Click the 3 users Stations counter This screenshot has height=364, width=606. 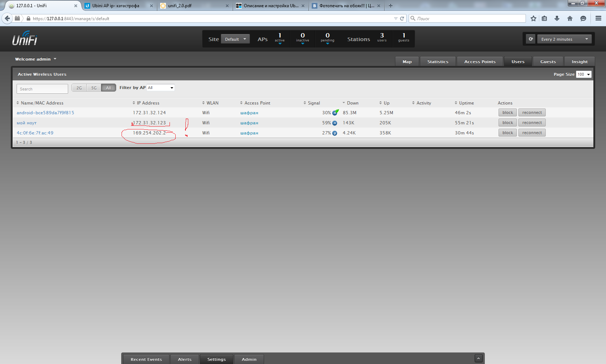click(382, 37)
